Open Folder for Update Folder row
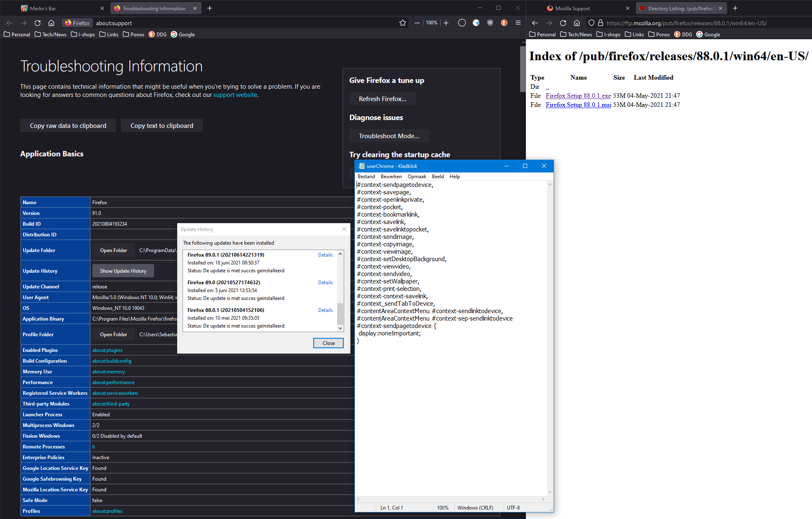Viewport: 812px width, 519px height. pos(113,250)
